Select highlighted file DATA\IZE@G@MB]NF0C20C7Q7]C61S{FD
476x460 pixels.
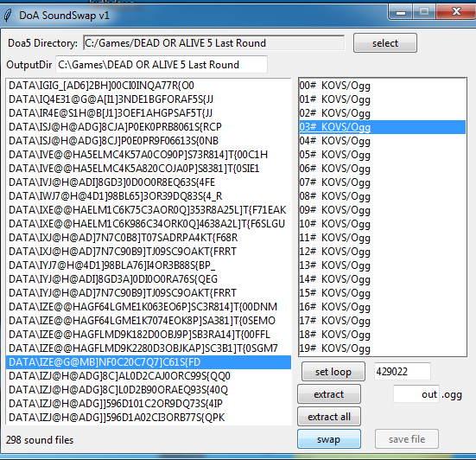[x=149, y=362]
